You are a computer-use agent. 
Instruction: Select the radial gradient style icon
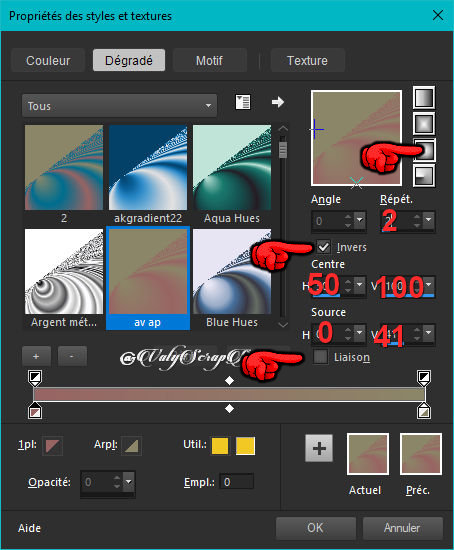pyautogui.click(x=424, y=176)
